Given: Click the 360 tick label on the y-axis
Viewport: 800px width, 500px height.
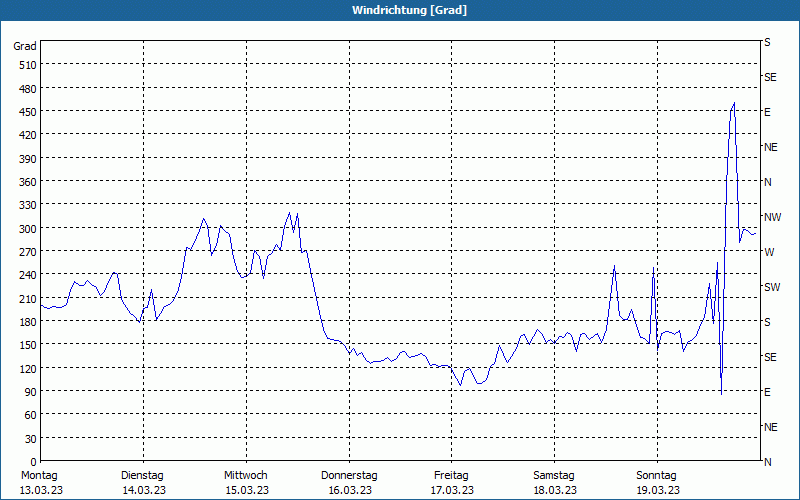Looking at the screenshot, I should point(27,182).
